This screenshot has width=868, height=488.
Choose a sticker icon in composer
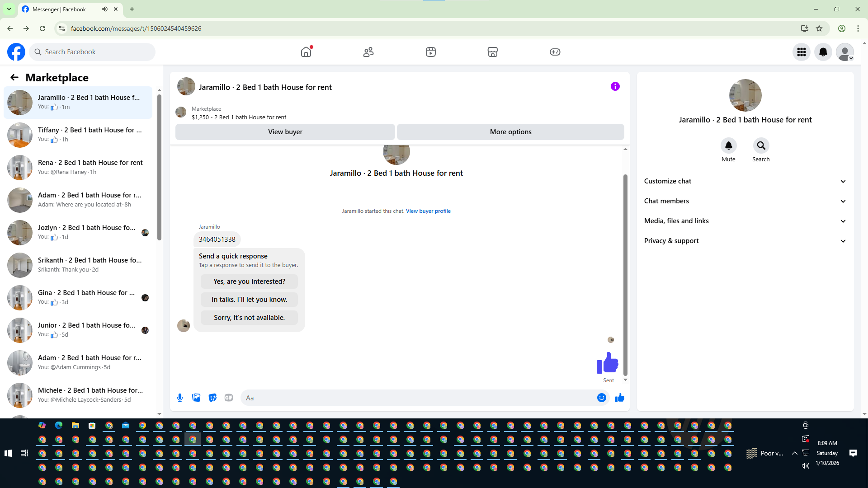[x=212, y=398]
